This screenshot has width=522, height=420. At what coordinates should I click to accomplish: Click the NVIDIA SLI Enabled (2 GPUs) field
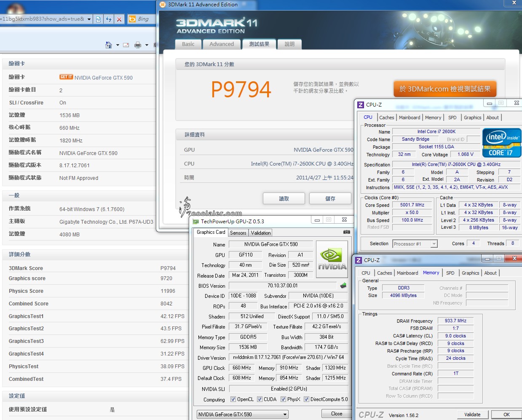point(289,389)
